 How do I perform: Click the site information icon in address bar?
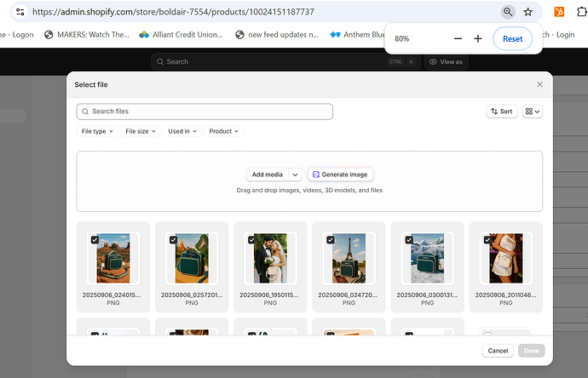point(20,12)
